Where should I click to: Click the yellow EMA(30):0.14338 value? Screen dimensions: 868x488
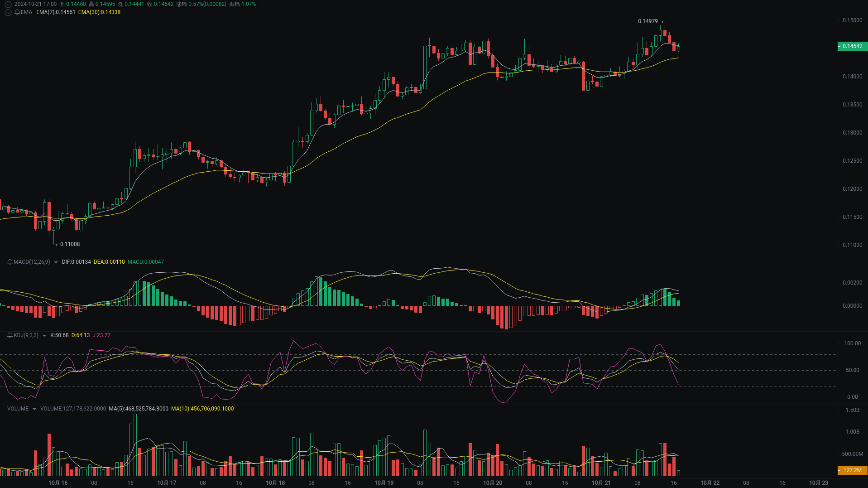99,12
